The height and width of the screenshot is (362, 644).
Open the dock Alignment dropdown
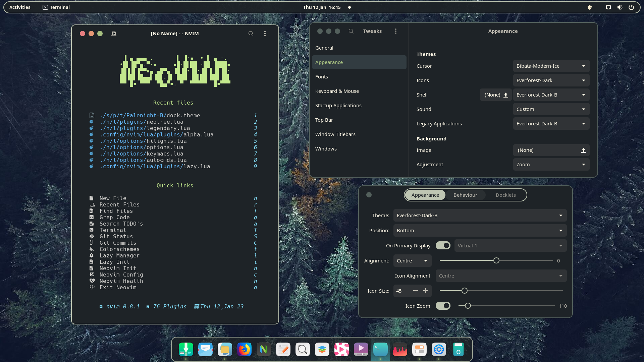point(412,261)
